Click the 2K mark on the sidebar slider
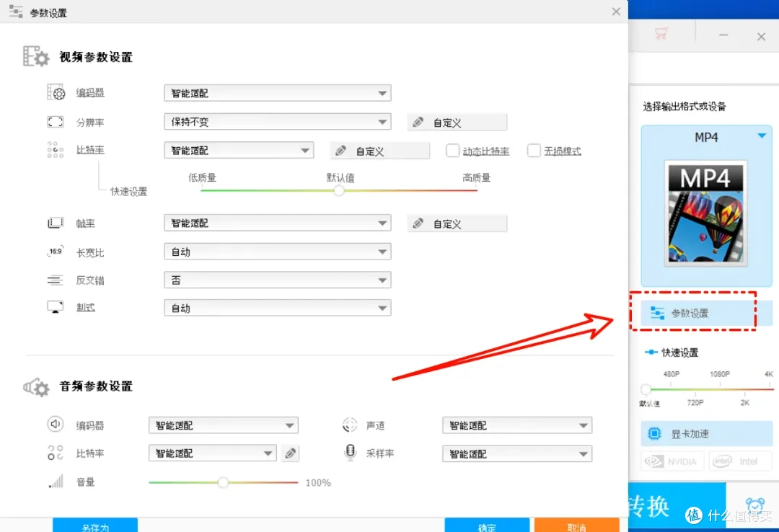Viewport: 779px width, 532px height. click(x=744, y=402)
